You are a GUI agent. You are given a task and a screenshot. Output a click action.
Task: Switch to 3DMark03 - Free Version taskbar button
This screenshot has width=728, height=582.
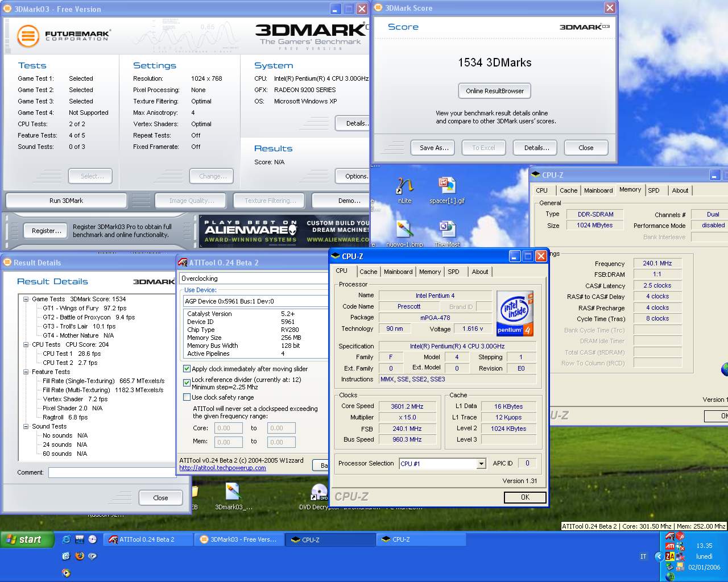[x=239, y=539]
